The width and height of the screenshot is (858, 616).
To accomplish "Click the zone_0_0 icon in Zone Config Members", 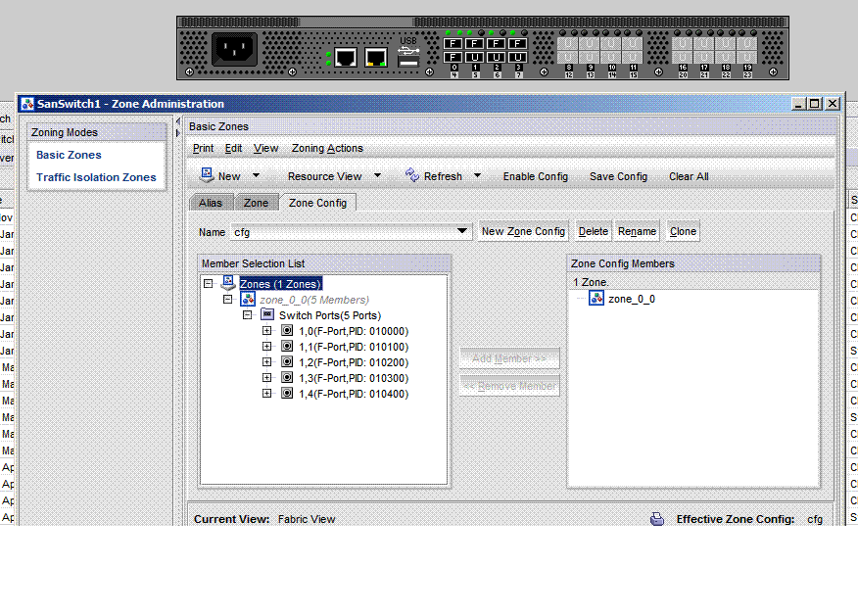I will click(x=596, y=298).
